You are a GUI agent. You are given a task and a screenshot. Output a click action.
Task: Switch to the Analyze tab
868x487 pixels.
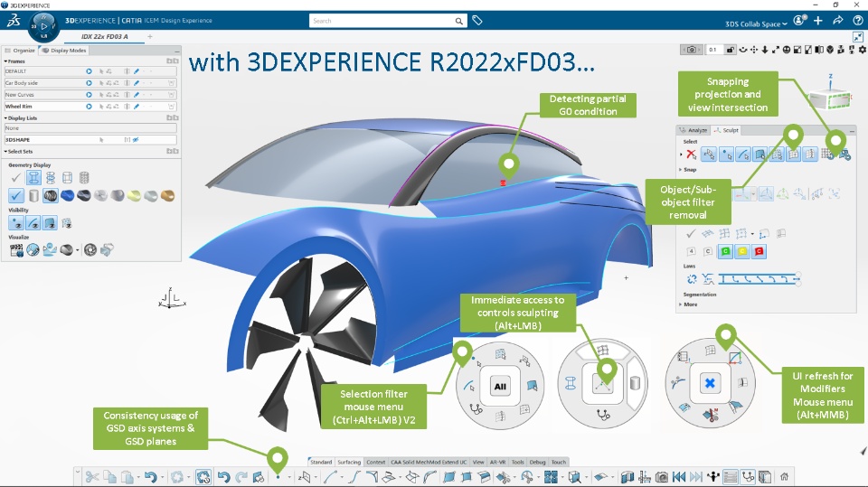(x=693, y=130)
